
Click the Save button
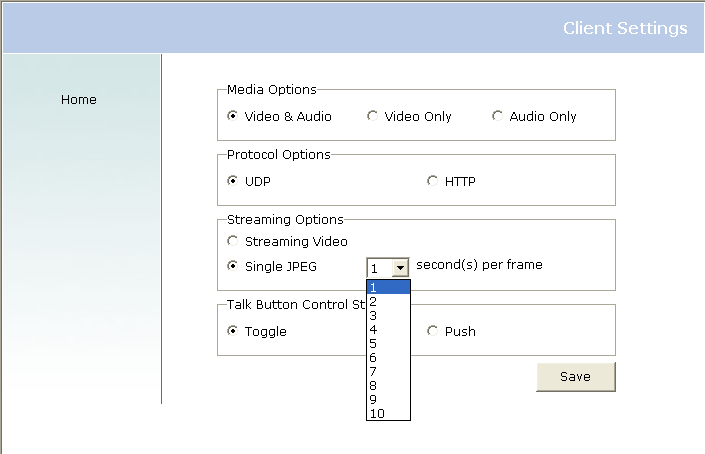(575, 377)
